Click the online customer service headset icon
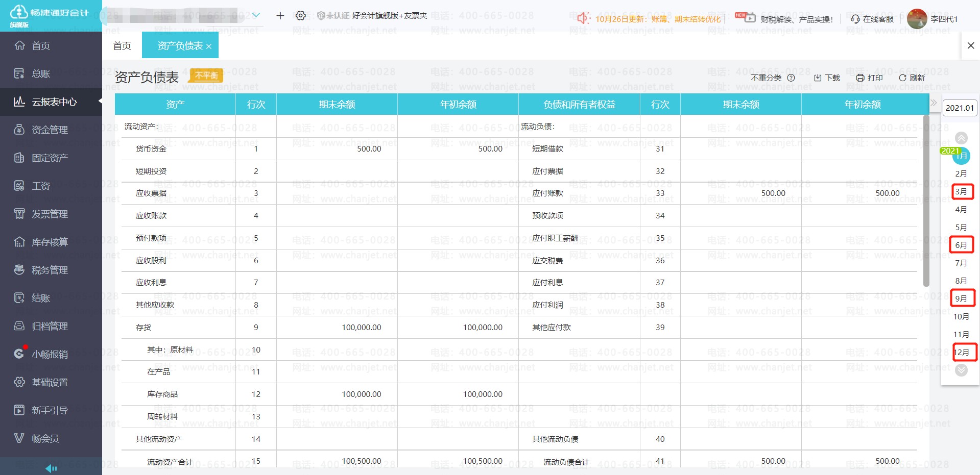This screenshot has height=475, width=980. pos(855,19)
